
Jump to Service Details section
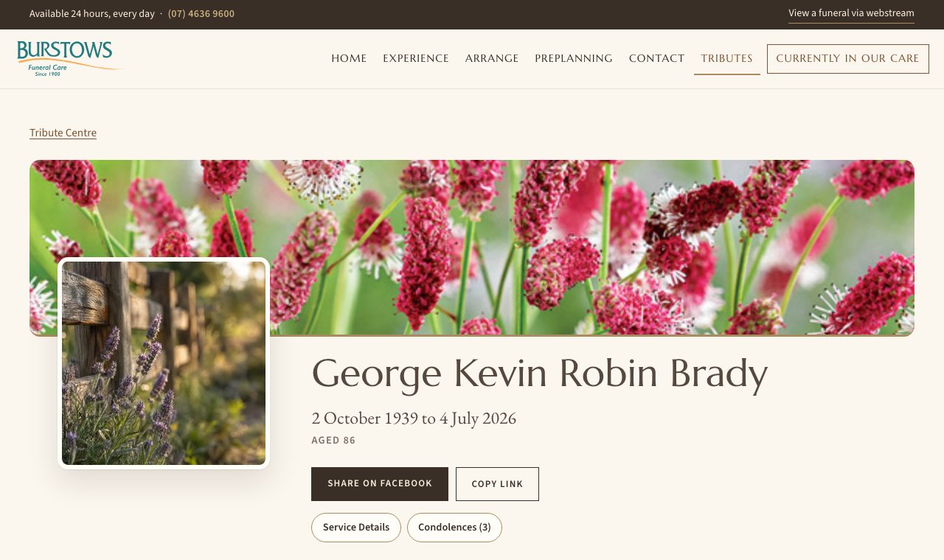(x=356, y=528)
